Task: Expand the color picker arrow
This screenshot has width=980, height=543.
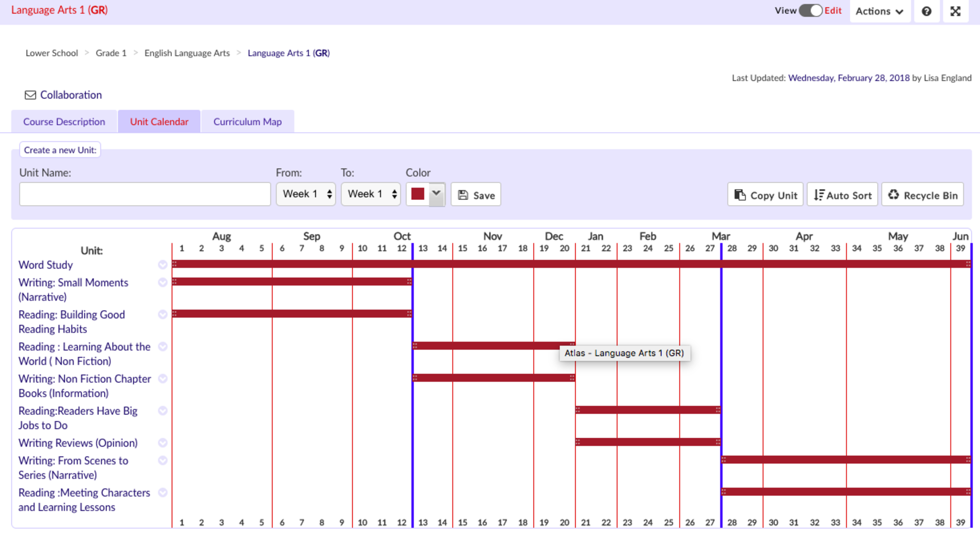Action: click(436, 194)
